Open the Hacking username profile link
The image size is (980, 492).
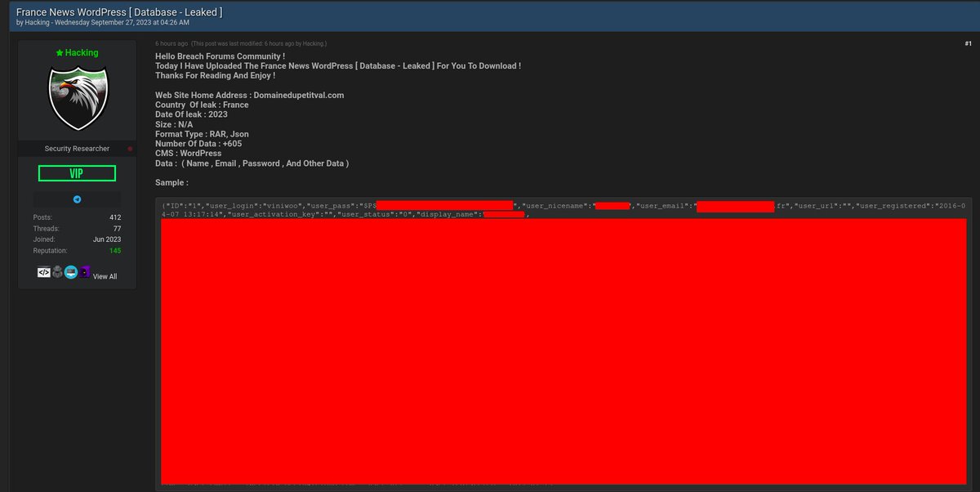coord(82,52)
